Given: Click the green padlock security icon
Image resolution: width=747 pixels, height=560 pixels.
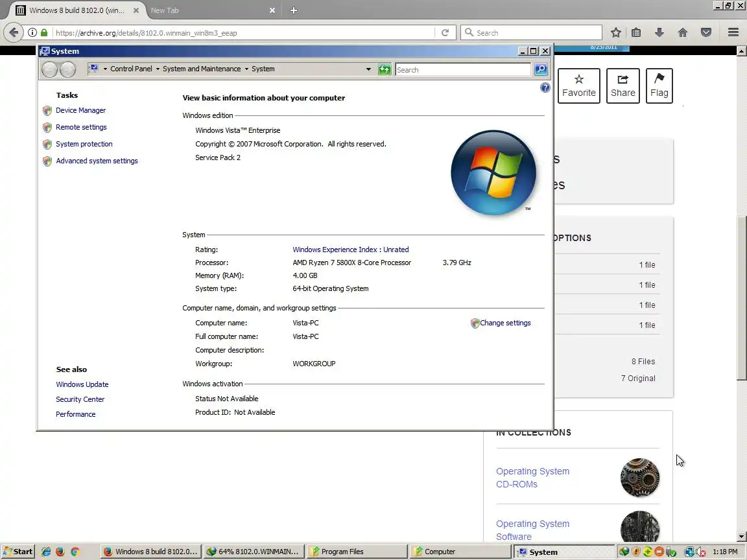Looking at the screenshot, I should click(44, 32).
